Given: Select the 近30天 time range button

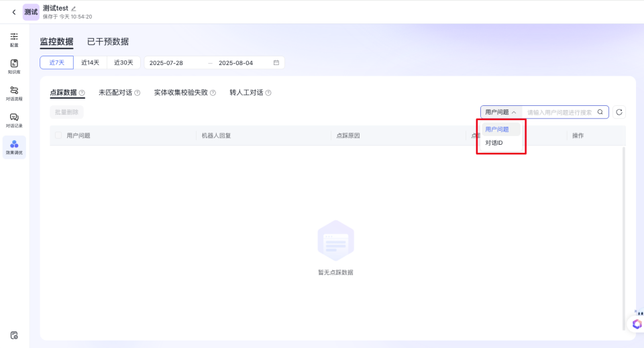Looking at the screenshot, I should 123,62.
